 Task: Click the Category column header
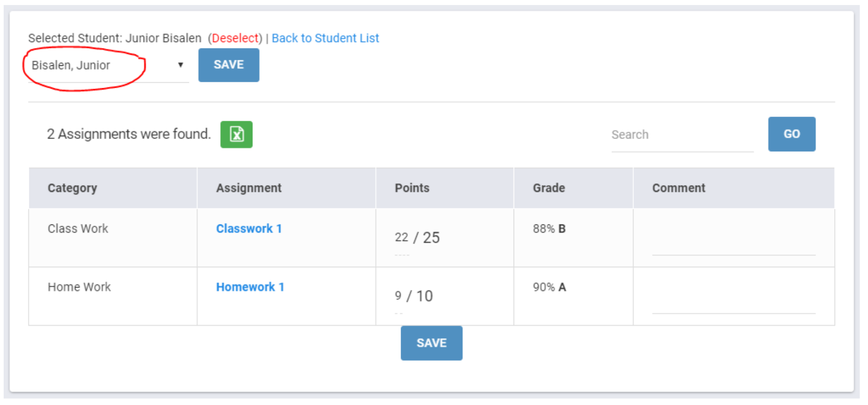pos(72,188)
